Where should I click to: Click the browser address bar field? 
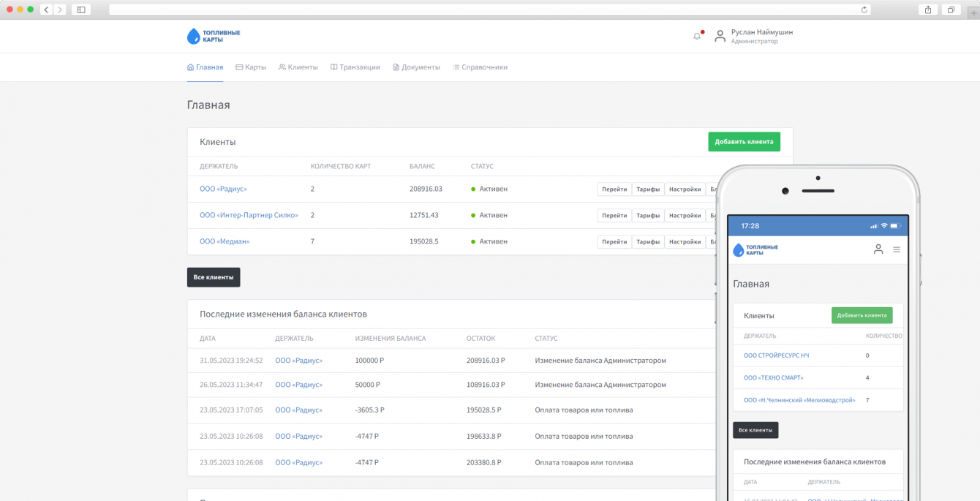[483, 10]
